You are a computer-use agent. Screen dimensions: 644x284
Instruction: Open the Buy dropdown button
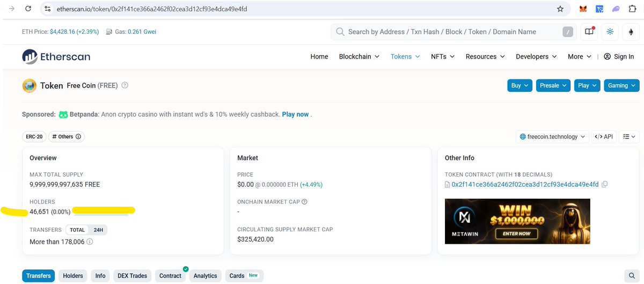tap(519, 85)
